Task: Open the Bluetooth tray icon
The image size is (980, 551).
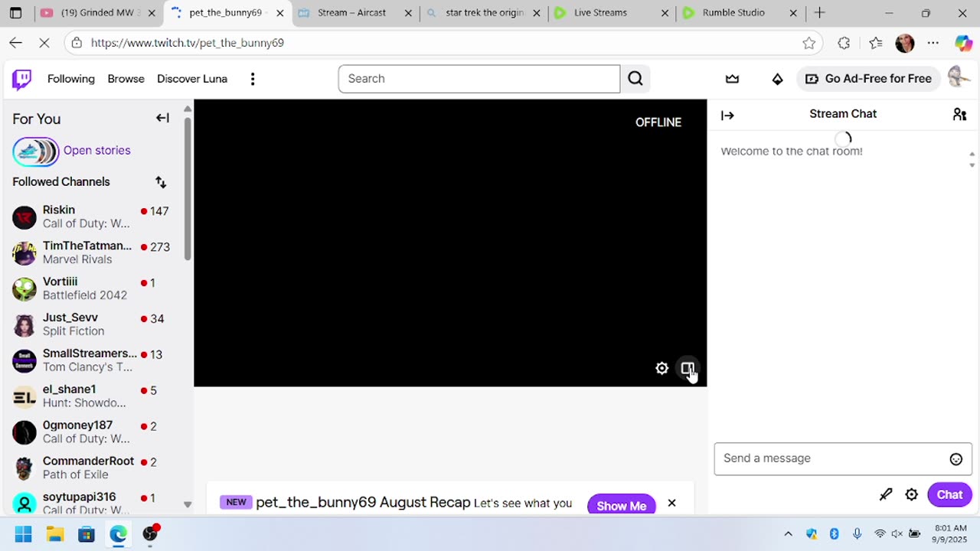Action: pyautogui.click(x=834, y=534)
